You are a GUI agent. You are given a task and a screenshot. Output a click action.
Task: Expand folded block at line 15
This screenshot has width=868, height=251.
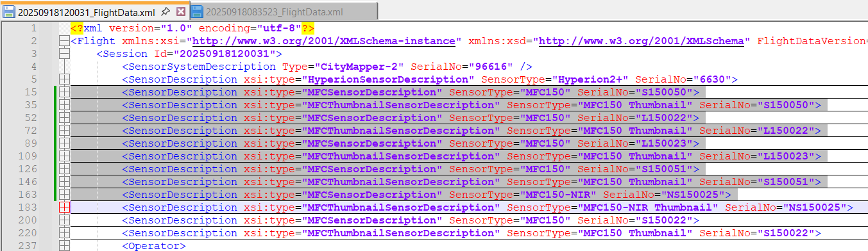click(x=64, y=92)
